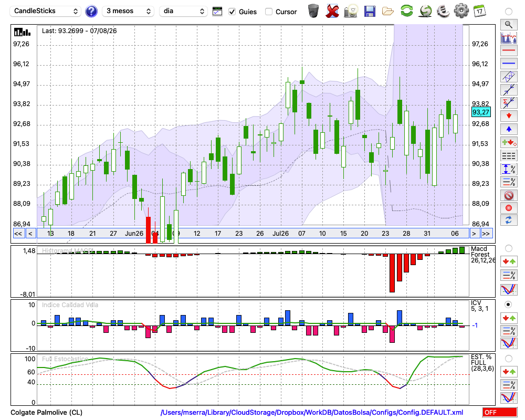Click the << fast-back navigation button
This screenshot has height=420, width=525.
tap(18, 234)
